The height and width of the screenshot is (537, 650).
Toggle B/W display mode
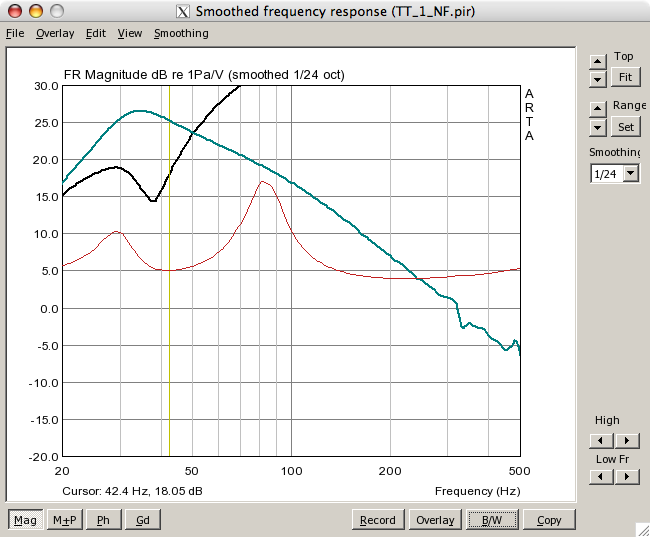[491, 520]
